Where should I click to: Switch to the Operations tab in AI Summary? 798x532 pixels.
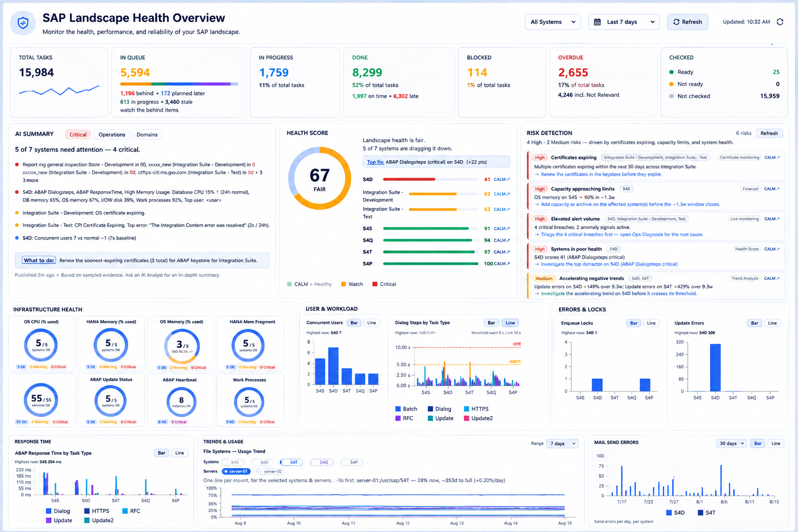112,135
